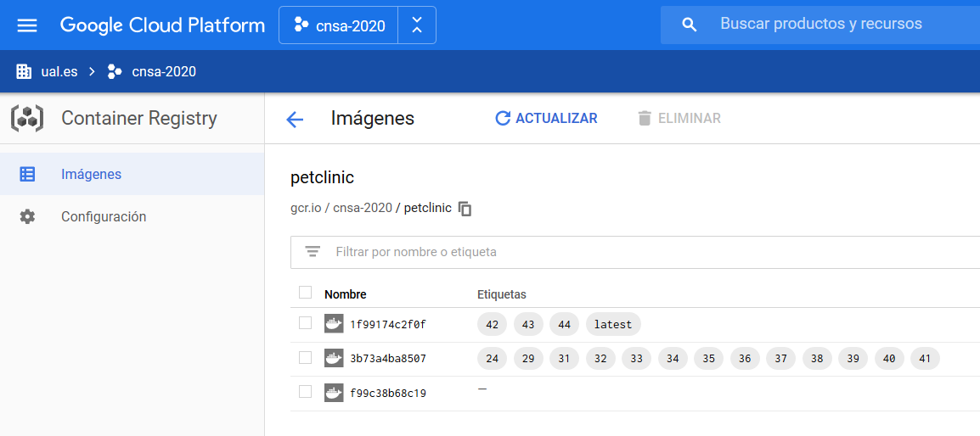
Task: Click tag chip 34
Action: 673,359
